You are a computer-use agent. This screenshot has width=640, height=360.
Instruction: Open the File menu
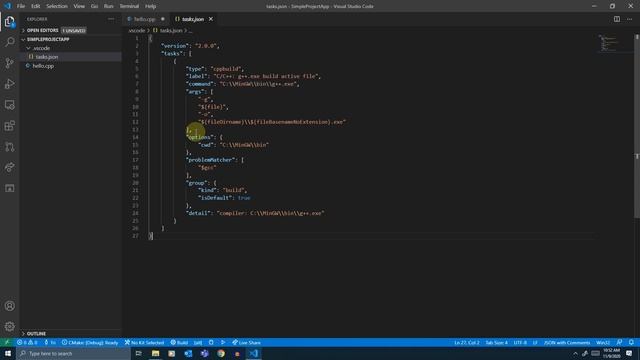tap(21, 6)
